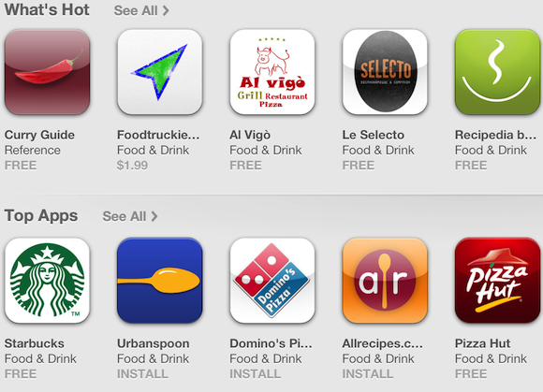
Task: Open the Al Vigò Grill Restaurant icon
Action: tap(272, 72)
